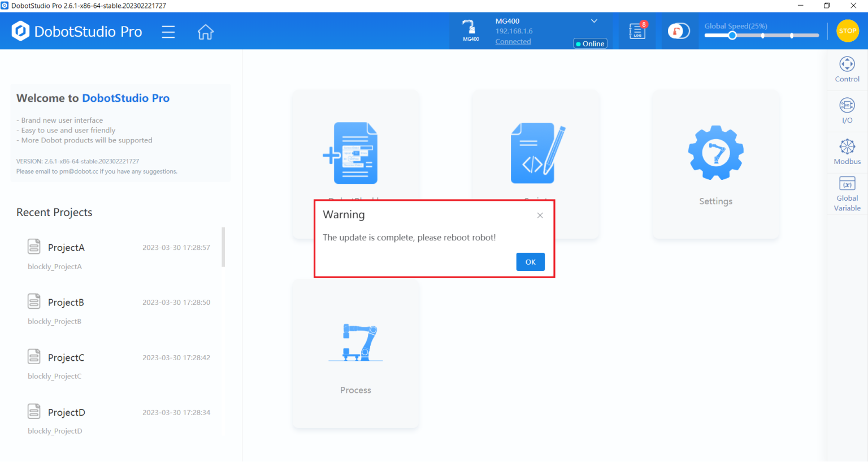Open the Settings module
The image size is (868, 462).
click(x=715, y=164)
